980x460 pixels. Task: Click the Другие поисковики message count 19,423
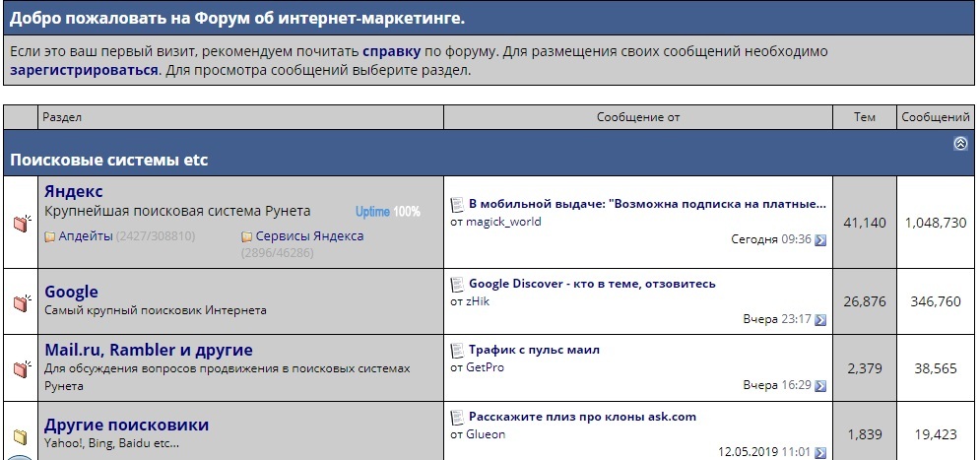point(936,434)
